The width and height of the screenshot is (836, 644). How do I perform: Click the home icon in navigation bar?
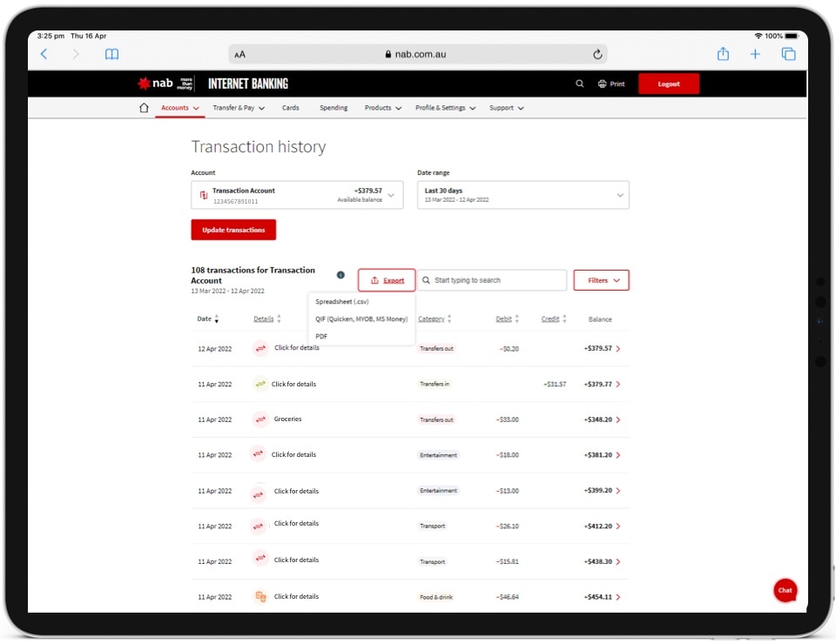click(145, 108)
